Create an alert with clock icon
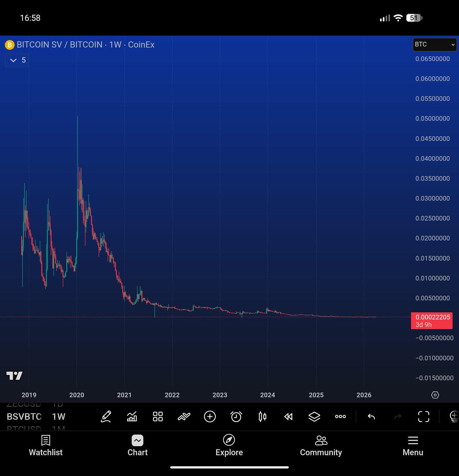Image resolution: width=459 pixels, height=476 pixels. [236, 416]
